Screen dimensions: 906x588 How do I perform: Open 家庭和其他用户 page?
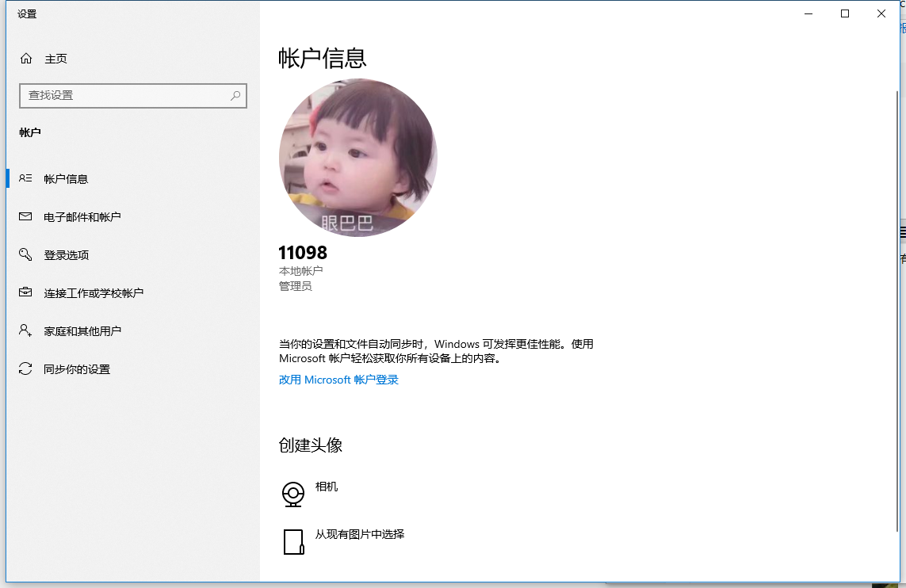click(x=82, y=331)
